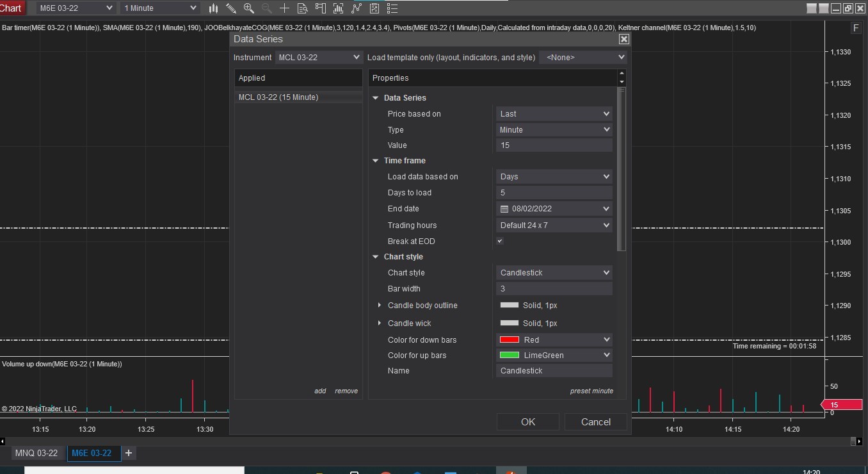Image resolution: width=868 pixels, height=474 pixels.
Task: Open the Trading hours dropdown
Action: click(554, 225)
